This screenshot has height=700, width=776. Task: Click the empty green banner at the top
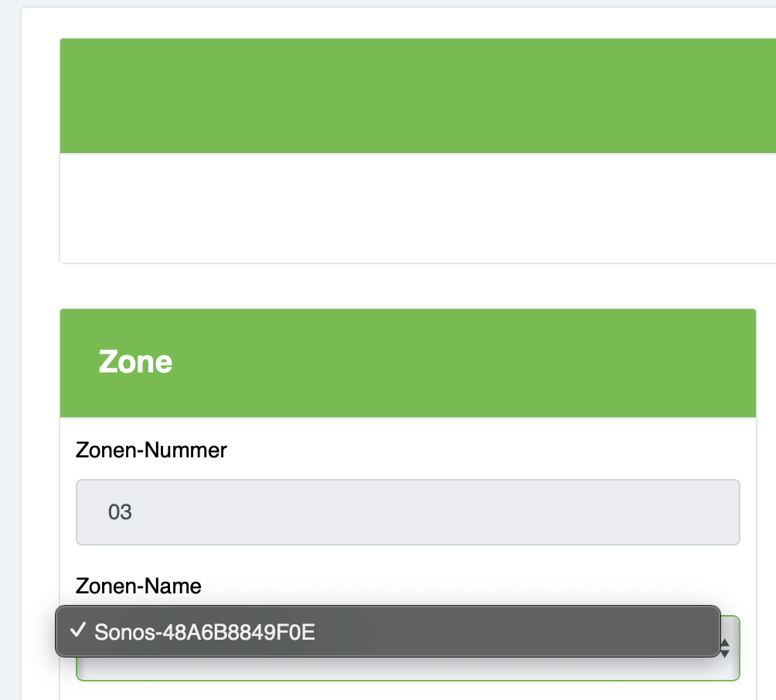point(417,96)
